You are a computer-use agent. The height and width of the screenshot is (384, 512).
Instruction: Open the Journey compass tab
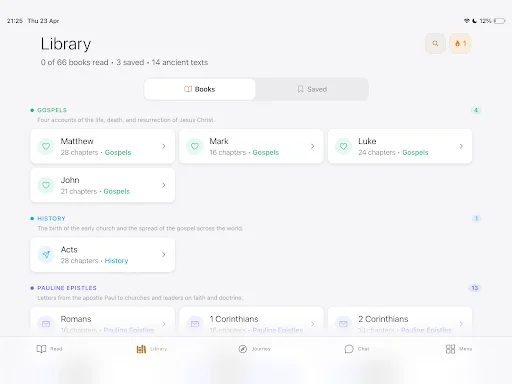[254, 349]
